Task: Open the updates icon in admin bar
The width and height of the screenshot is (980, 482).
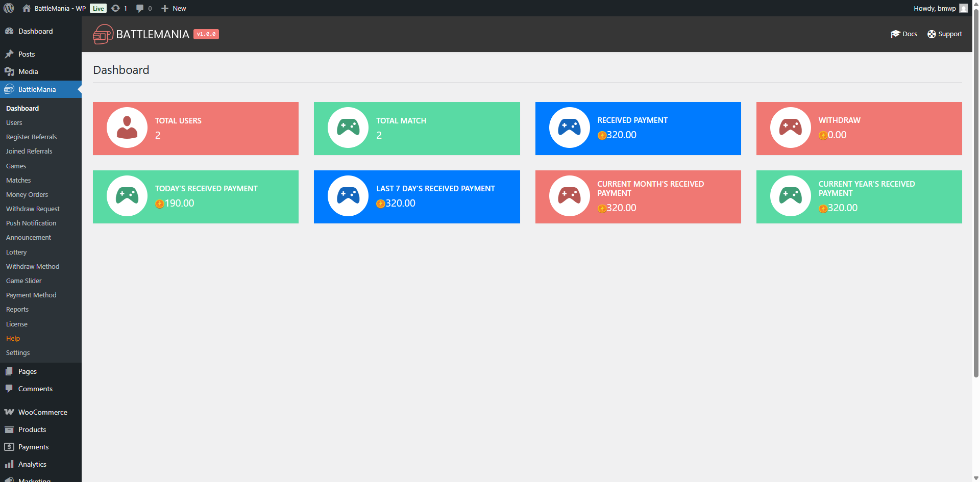Action: coord(116,8)
